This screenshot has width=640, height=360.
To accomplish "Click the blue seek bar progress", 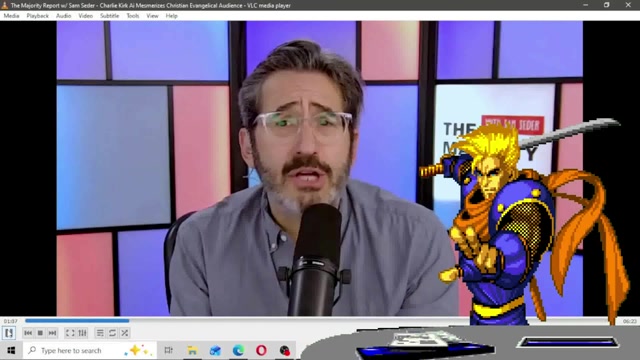I will point(77,321).
